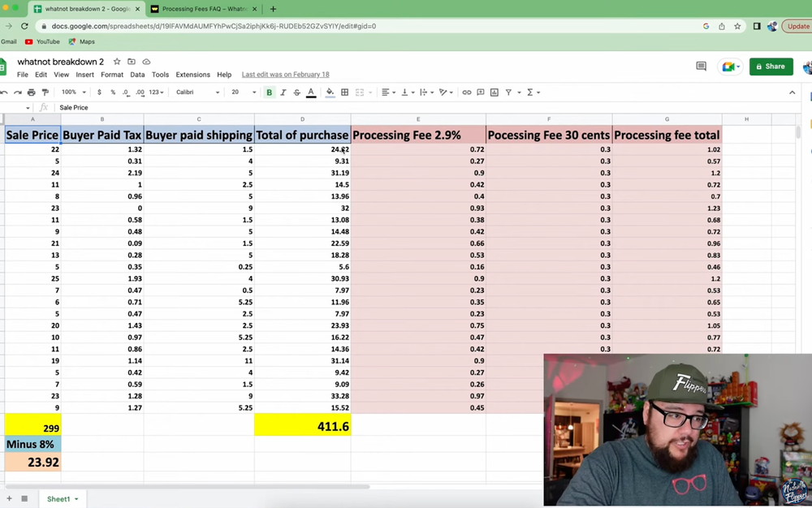Image resolution: width=812 pixels, height=508 pixels.
Task: Toggle italic text formatting
Action: point(283,93)
